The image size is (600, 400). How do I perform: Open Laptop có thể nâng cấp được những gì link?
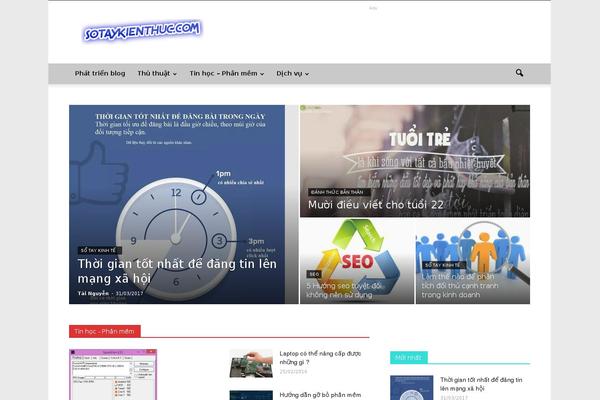[320, 358]
